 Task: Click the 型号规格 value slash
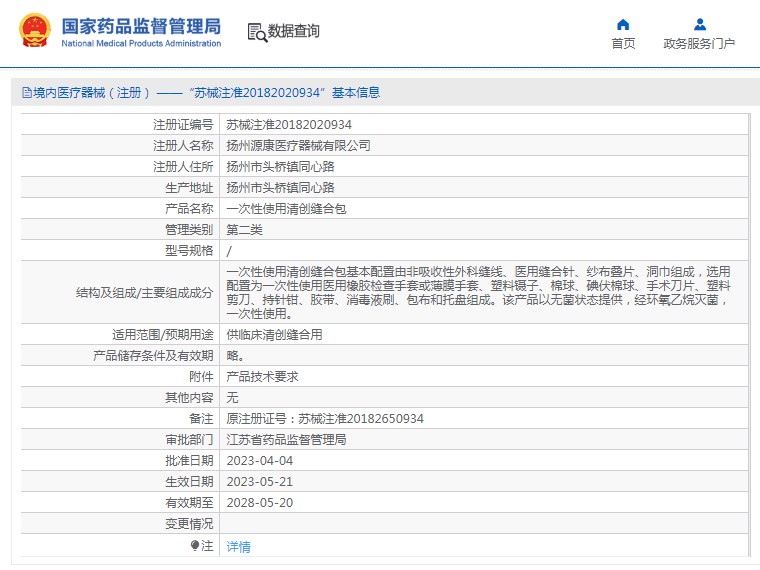(229, 251)
